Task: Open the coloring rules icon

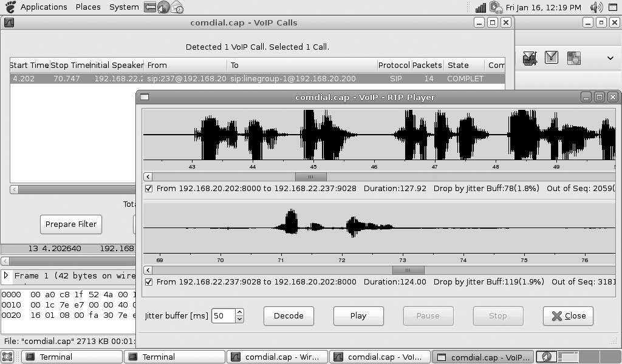Action: pyautogui.click(x=573, y=58)
